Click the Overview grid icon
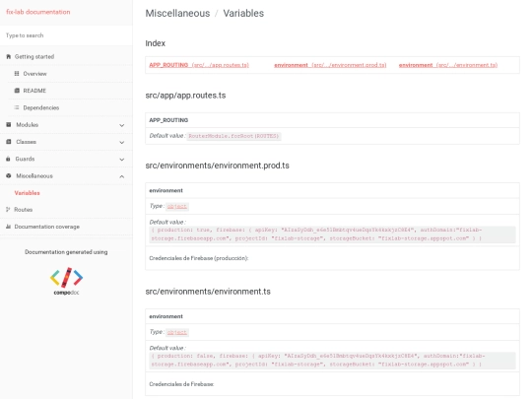 [17, 73]
